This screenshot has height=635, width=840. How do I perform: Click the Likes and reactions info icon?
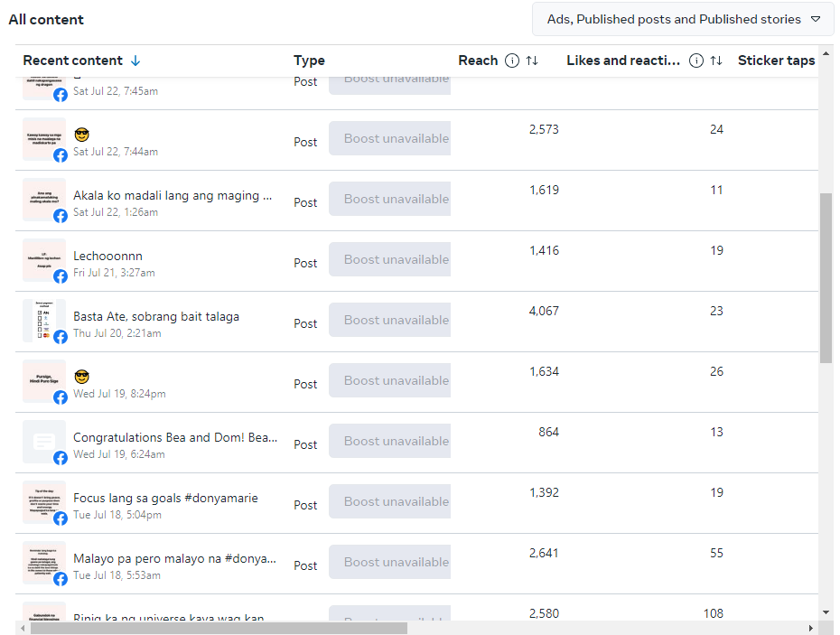696,61
